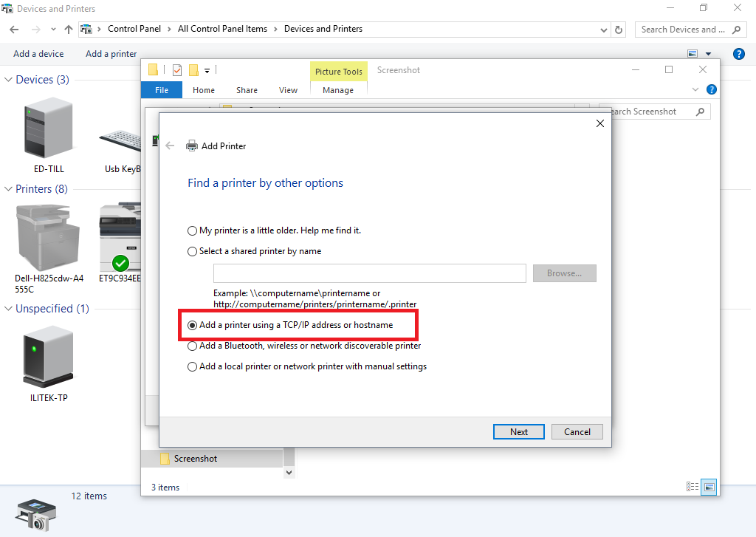Click Cancel in Add Printer dialog

(577, 432)
